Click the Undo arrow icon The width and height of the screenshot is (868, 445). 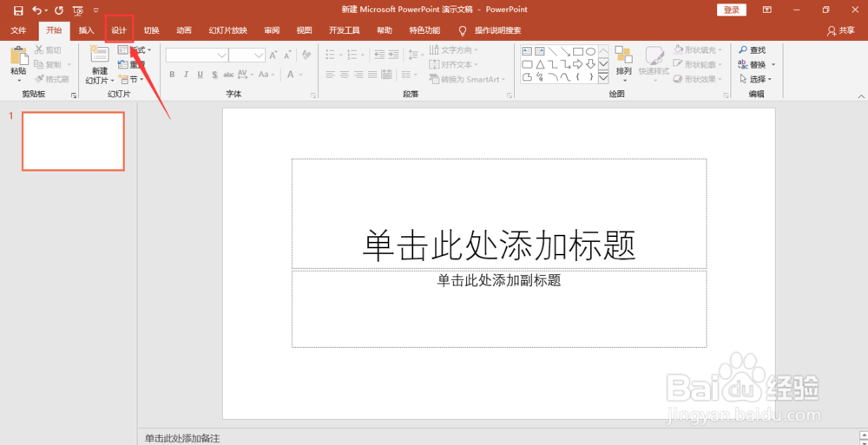(x=36, y=10)
